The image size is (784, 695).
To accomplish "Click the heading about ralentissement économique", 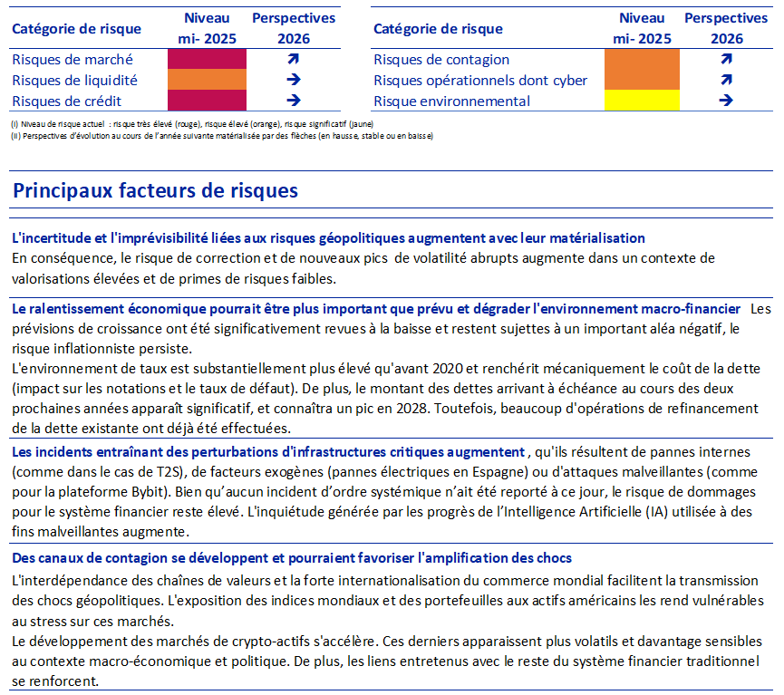I will coord(376,309).
